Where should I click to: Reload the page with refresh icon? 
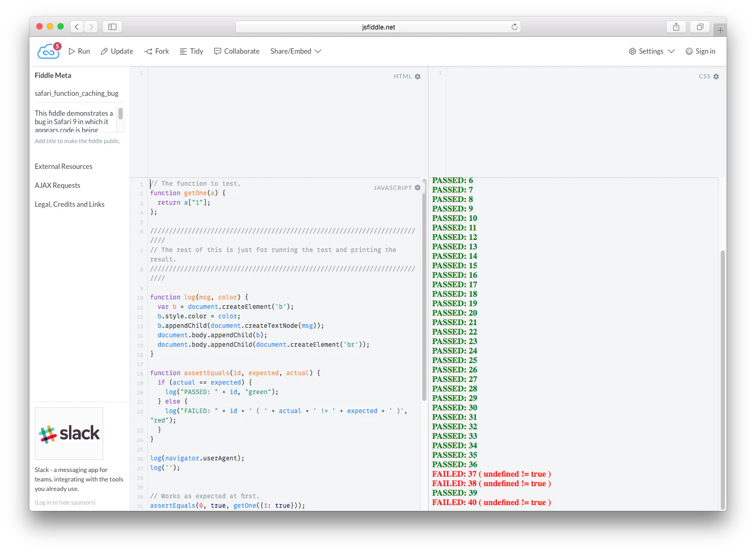(x=514, y=27)
